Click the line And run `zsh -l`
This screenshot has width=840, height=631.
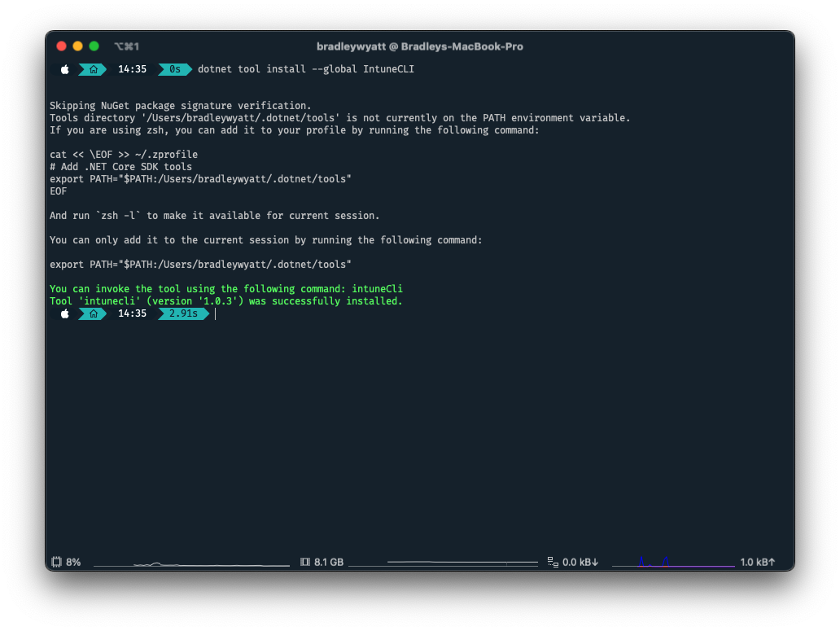coord(215,215)
